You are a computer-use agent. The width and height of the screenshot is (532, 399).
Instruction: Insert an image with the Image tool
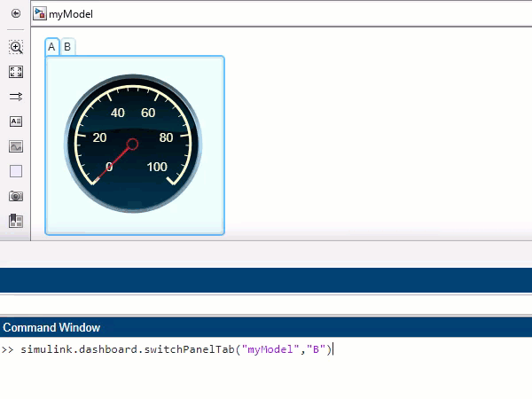click(x=16, y=146)
